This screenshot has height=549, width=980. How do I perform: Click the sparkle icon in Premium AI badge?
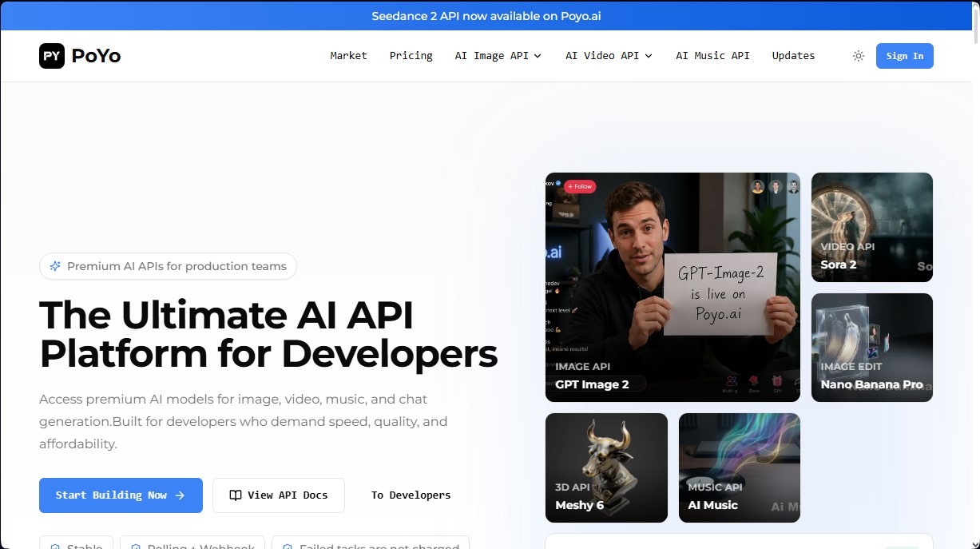[x=55, y=267]
